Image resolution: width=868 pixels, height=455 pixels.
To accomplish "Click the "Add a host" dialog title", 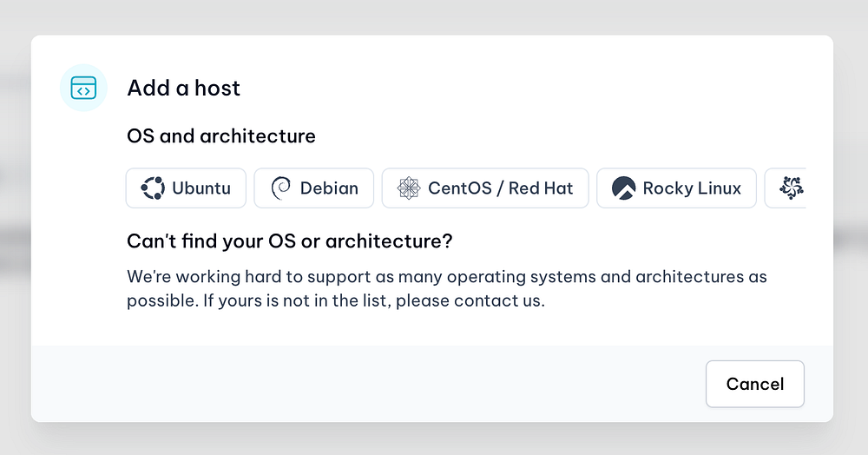I will pos(183,88).
